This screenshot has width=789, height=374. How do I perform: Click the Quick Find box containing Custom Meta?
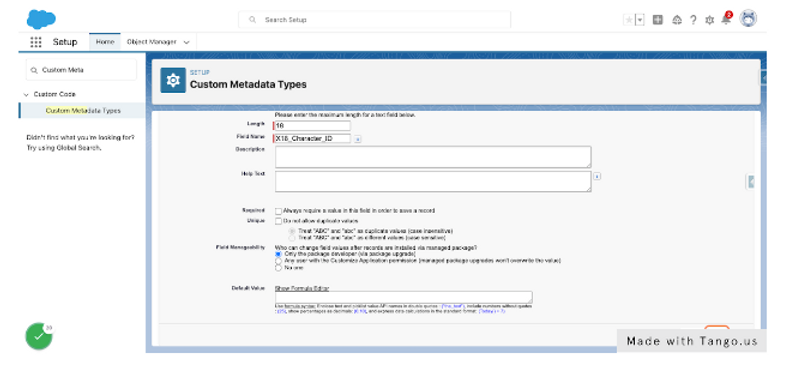click(81, 70)
